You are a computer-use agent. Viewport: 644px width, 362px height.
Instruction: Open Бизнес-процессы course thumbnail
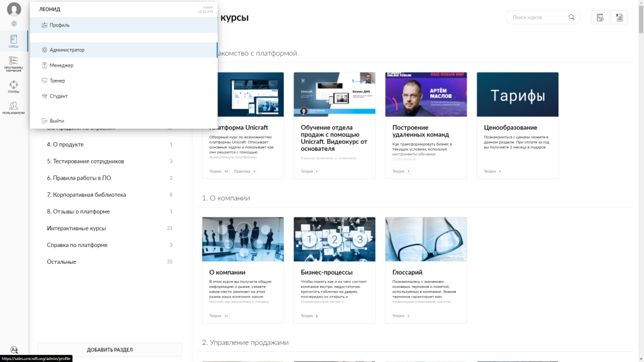pos(335,239)
